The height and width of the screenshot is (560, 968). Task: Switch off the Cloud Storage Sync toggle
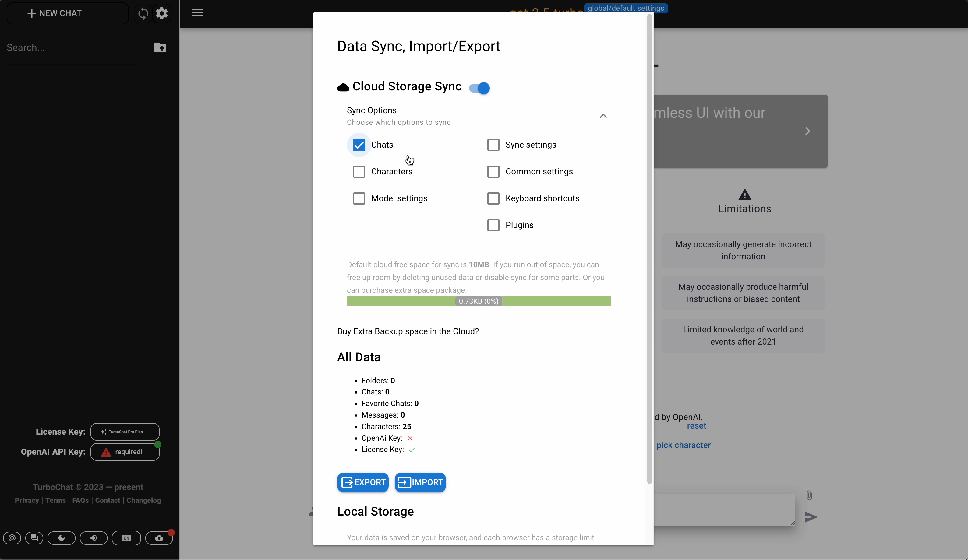coord(479,88)
